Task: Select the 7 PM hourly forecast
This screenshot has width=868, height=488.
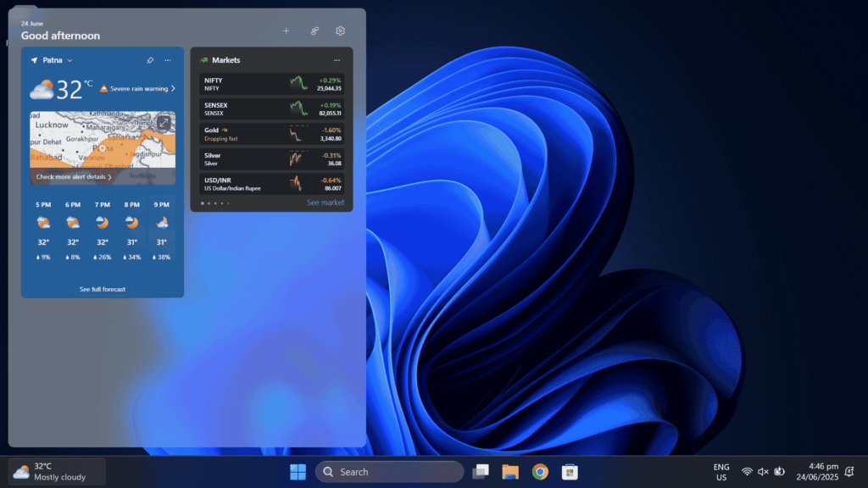Action: coord(103,230)
